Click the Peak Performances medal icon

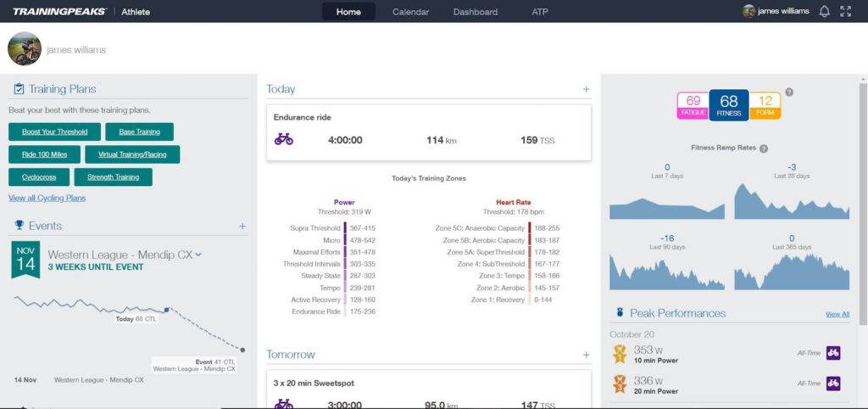coord(620,313)
